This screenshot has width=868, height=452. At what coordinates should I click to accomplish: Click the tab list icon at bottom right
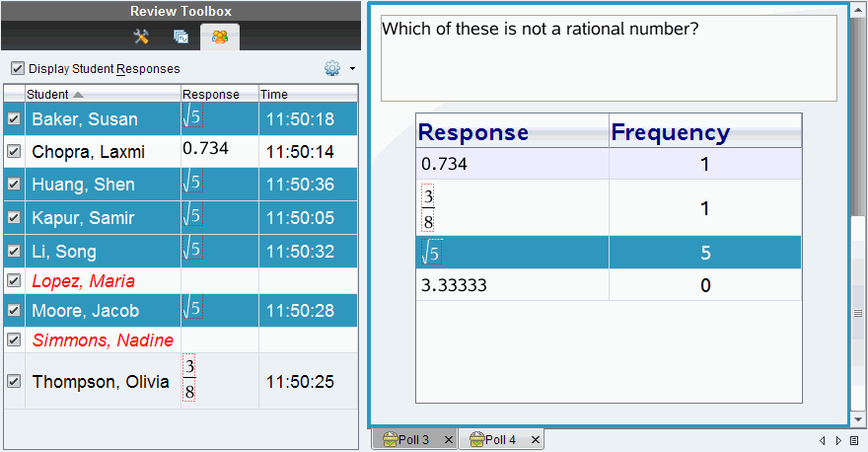pyautogui.click(x=854, y=440)
